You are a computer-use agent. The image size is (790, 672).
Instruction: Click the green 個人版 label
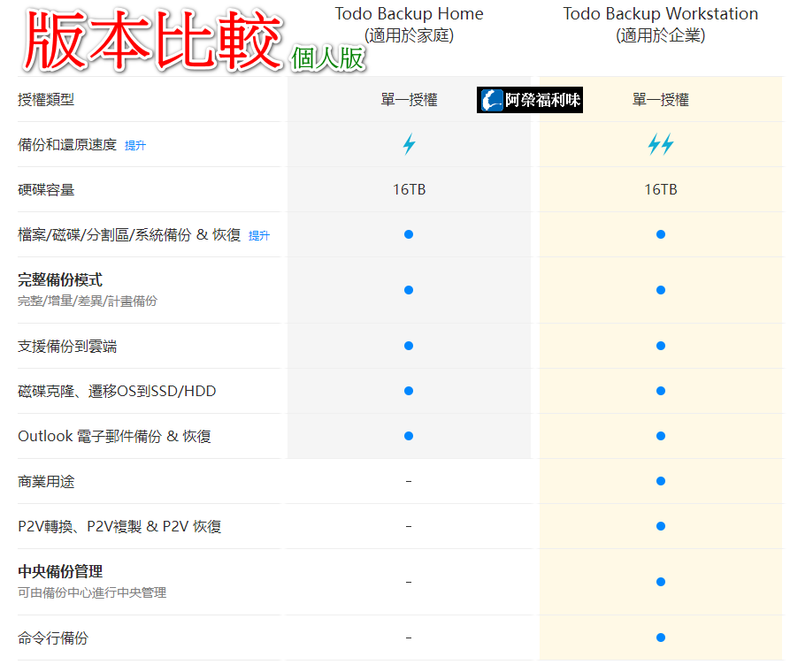pos(327,57)
